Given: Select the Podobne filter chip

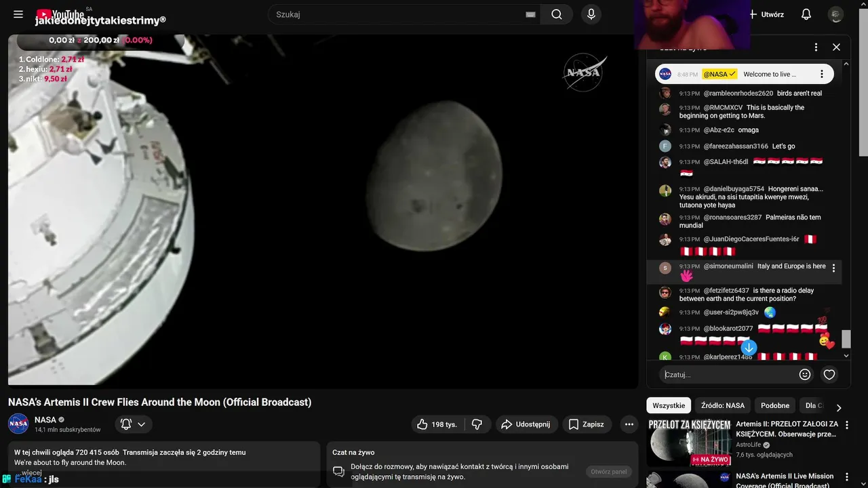Looking at the screenshot, I should 775,405.
